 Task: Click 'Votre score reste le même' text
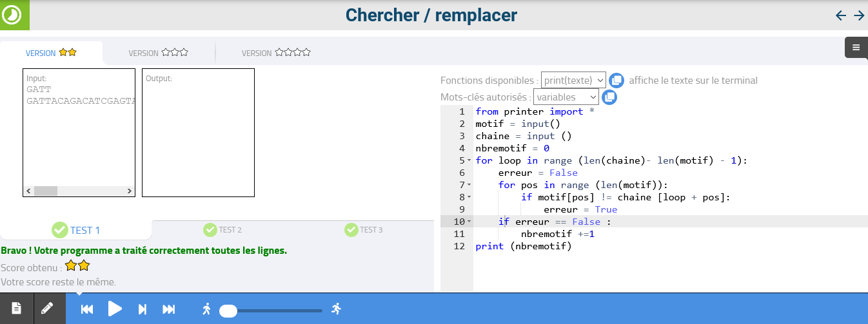[58, 282]
